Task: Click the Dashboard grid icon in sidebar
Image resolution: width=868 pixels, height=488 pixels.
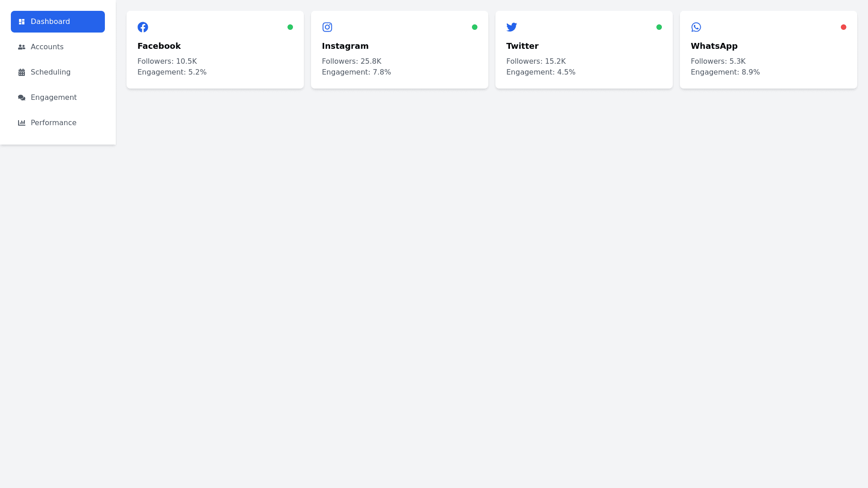Action: click(x=22, y=22)
